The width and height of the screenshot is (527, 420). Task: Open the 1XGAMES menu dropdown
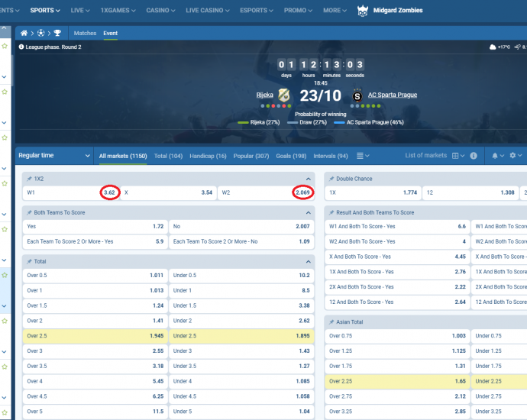118,11
